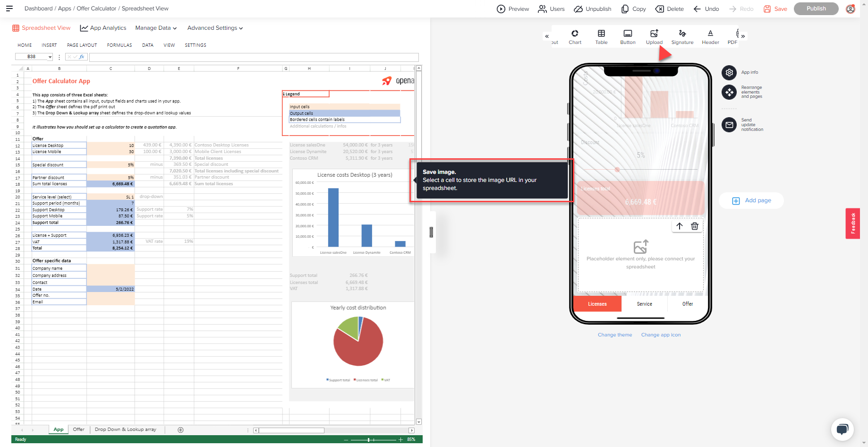Open the Offer tab in phone preview
868x447 pixels.
coord(688,304)
